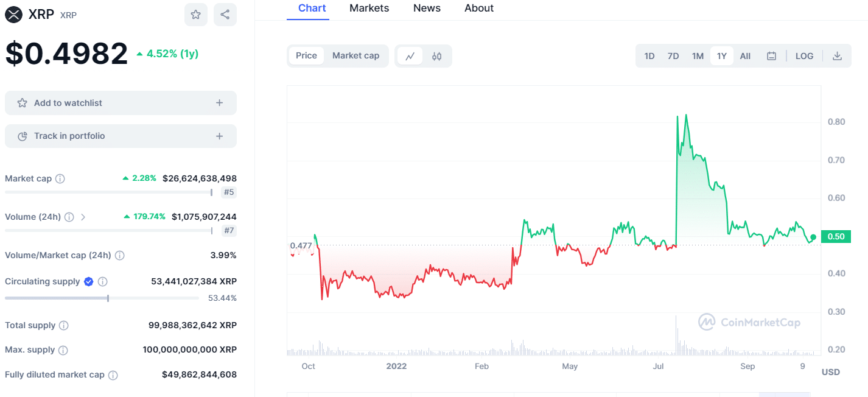Image resolution: width=868 pixels, height=397 pixels.
Task: Click the 179.74% volume change
Action: click(x=144, y=217)
